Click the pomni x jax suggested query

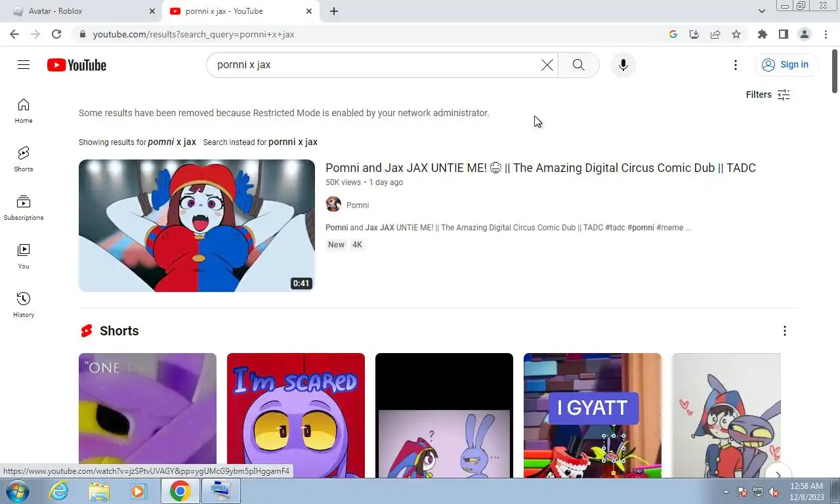point(172,142)
